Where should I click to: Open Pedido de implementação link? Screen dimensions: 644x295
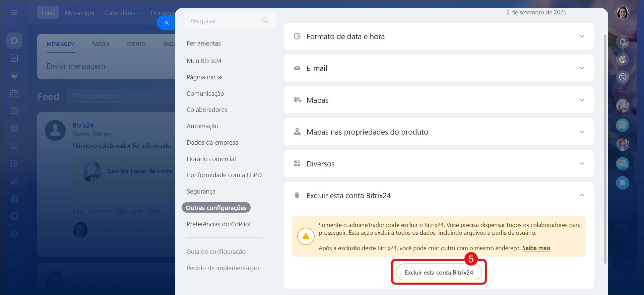(x=223, y=268)
